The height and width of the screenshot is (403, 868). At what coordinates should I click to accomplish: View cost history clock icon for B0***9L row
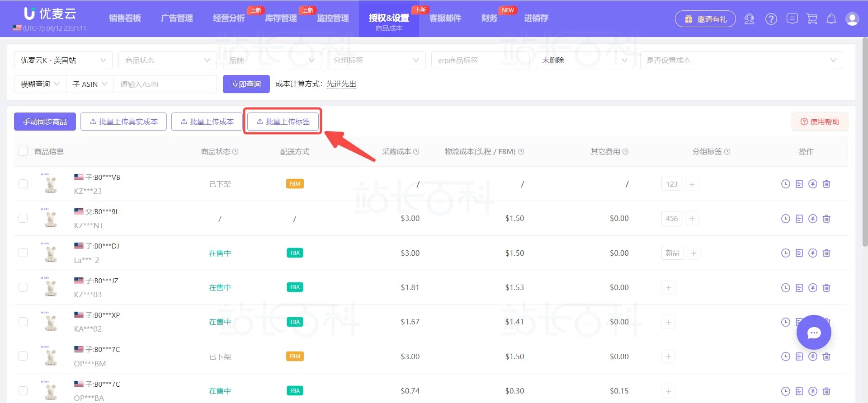786,219
